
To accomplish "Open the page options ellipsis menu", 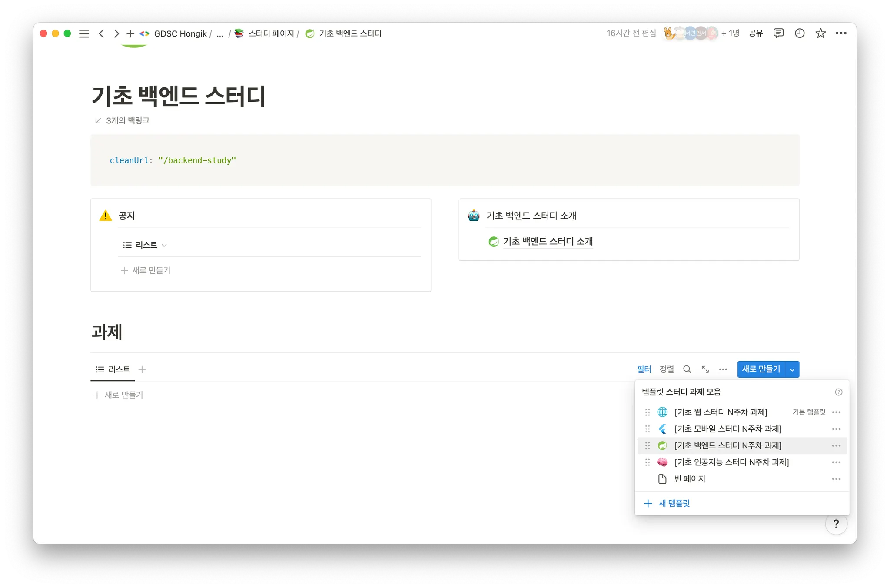I will coord(841,33).
